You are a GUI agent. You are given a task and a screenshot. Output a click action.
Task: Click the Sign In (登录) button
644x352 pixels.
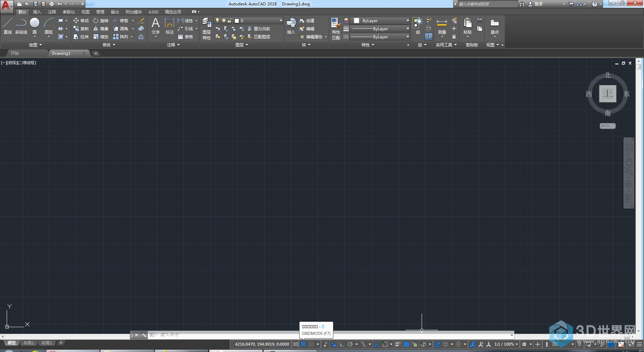pyautogui.click(x=536, y=4)
